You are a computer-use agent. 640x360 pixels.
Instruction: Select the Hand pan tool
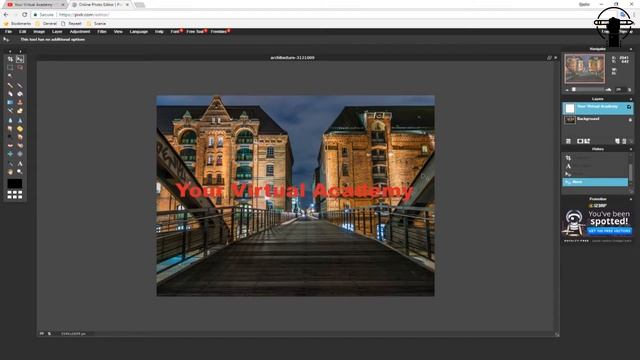coord(10,172)
